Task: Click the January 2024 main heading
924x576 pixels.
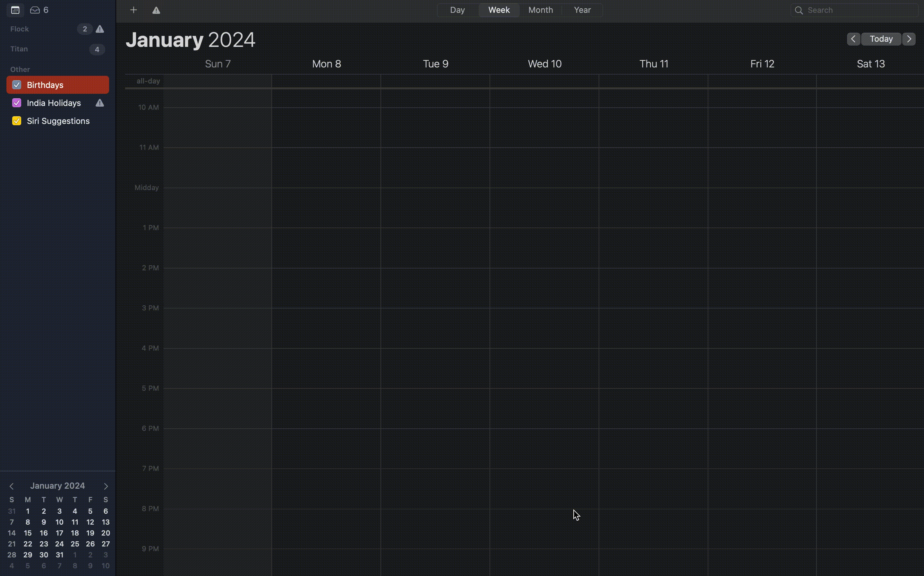Action: click(190, 39)
